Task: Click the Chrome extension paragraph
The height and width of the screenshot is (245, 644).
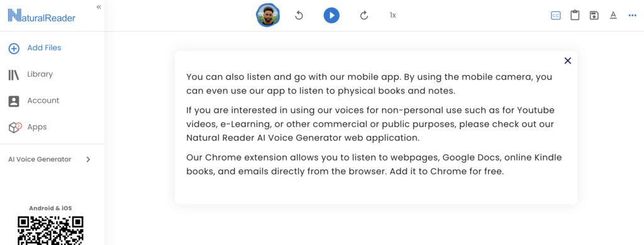Action: point(374,164)
